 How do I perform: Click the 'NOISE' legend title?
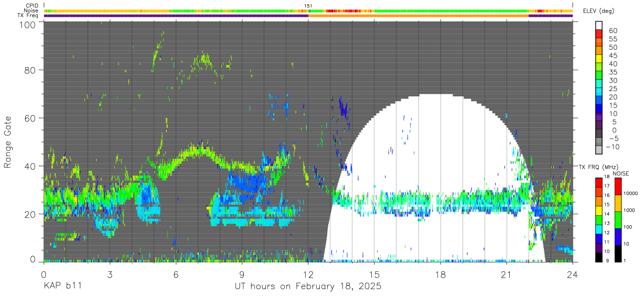click(x=620, y=173)
